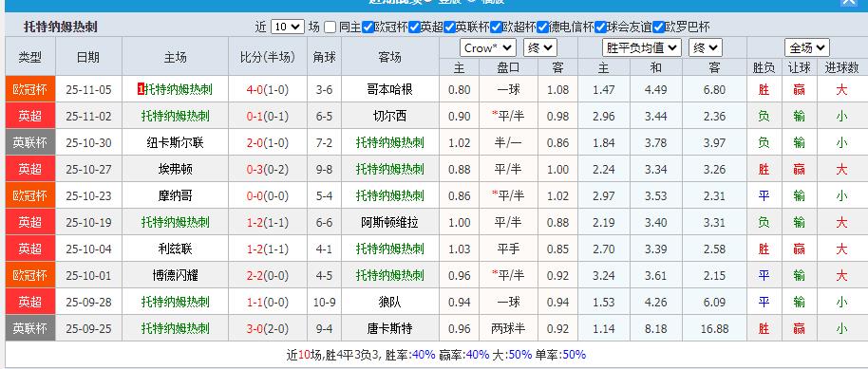This screenshot has height=369, width=868.
Task: Open the 哥本哈根 team link
Action: [389, 89]
